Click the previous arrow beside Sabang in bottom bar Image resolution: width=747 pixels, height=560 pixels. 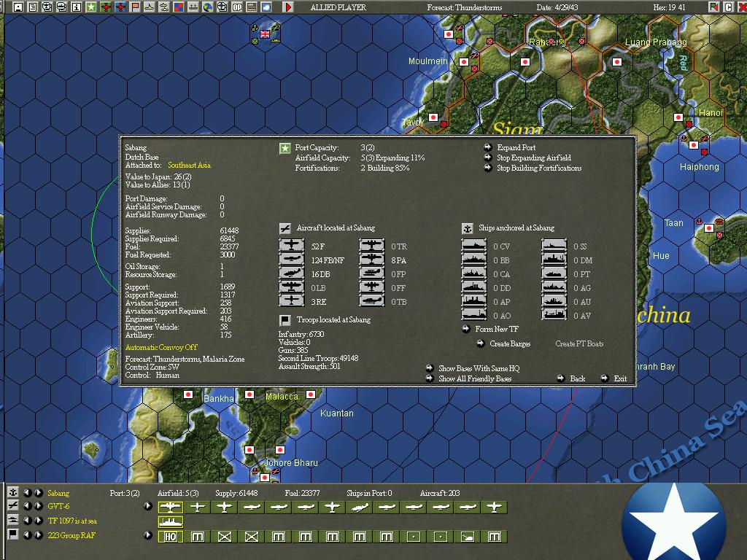coord(28,492)
